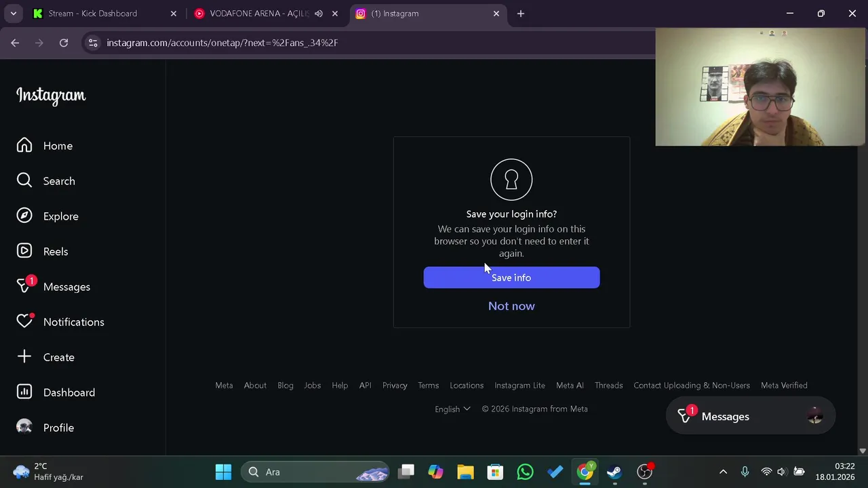Image resolution: width=868 pixels, height=488 pixels.
Task: View site information icon in address bar
Action: tap(93, 43)
